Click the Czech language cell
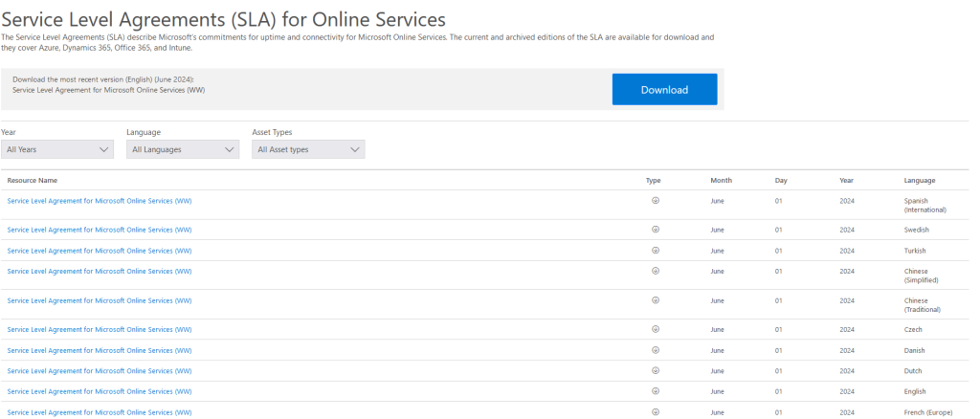Image resolution: width=980 pixels, height=419 pixels. 913,329
